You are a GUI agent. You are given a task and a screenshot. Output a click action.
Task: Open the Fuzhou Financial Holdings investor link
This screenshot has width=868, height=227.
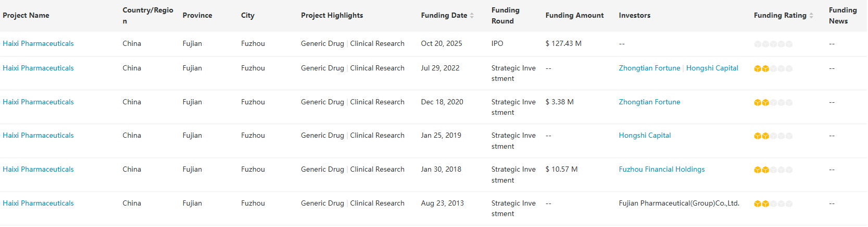pyautogui.click(x=661, y=170)
